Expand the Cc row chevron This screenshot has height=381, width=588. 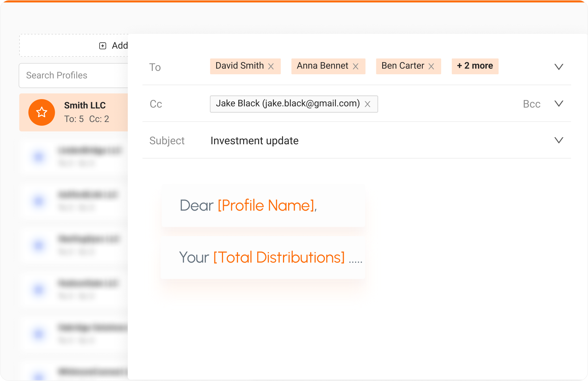559,104
